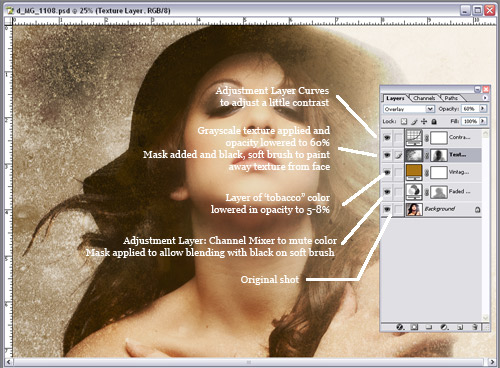
Task: Select the Contra... layer name
Action: pos(460,137)
